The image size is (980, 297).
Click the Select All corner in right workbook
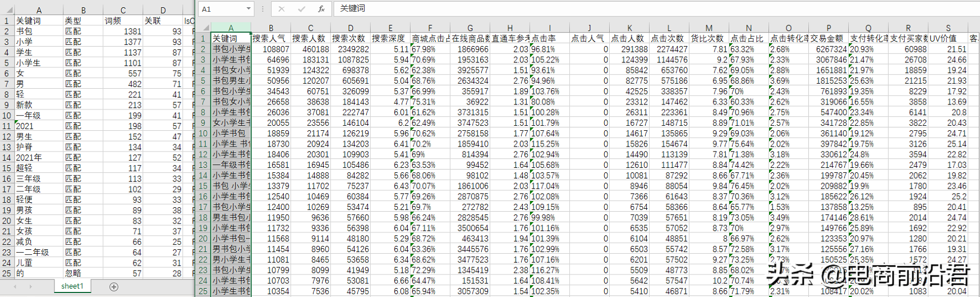[204, 28]
